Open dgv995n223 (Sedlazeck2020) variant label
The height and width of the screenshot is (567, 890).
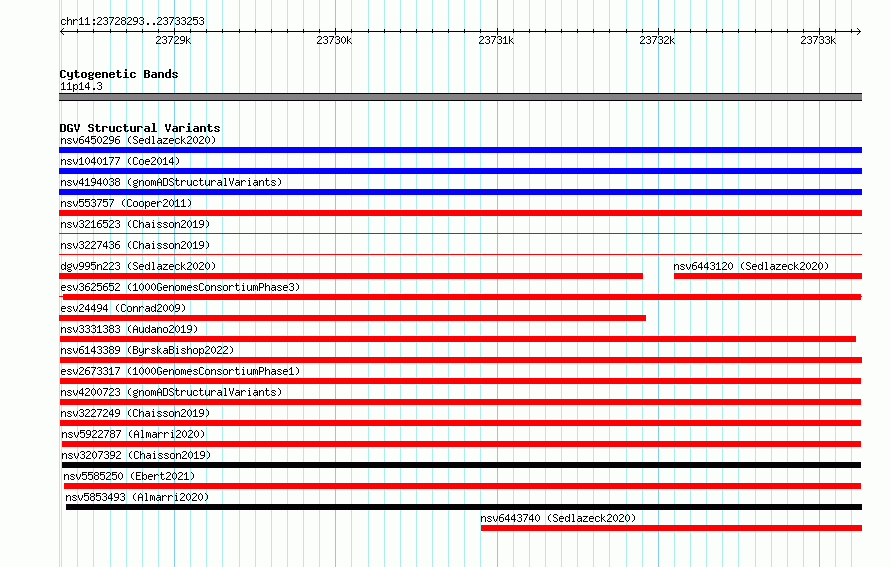click(x=138, y=266)
